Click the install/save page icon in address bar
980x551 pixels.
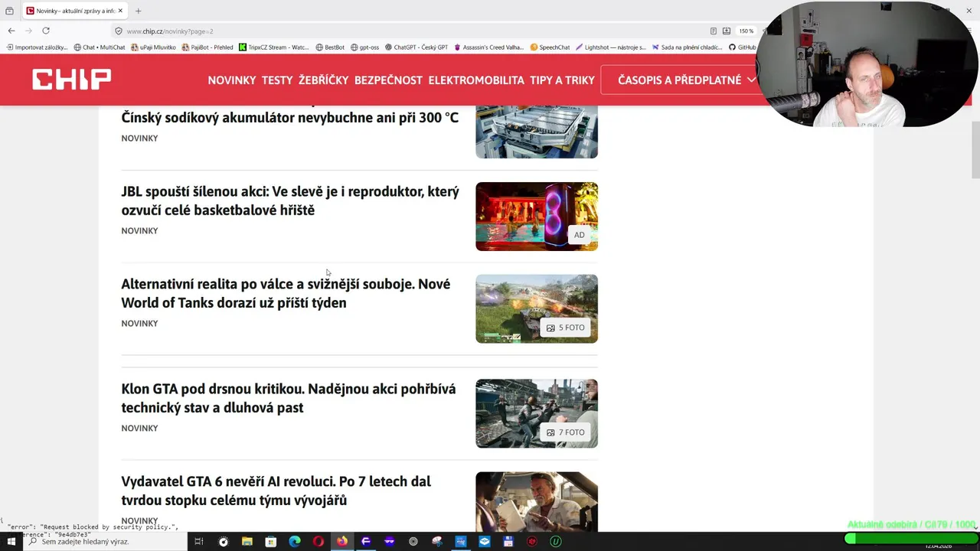coord(727,31)
